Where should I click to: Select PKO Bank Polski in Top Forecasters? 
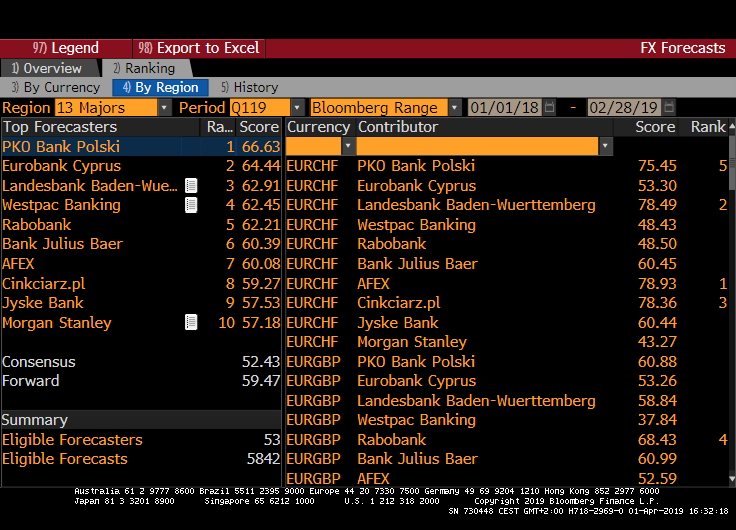[60, 147]
